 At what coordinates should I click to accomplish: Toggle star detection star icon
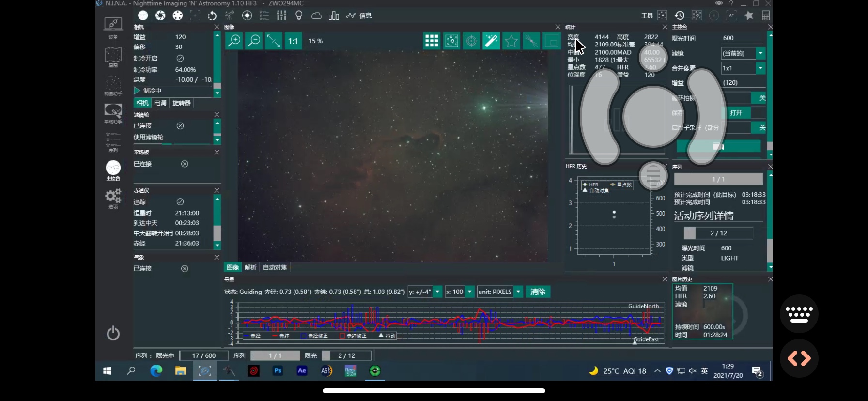coord(511,41)
